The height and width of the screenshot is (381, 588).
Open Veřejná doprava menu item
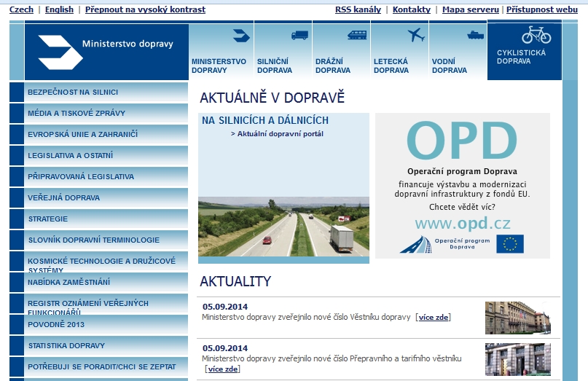coord(99,197)
